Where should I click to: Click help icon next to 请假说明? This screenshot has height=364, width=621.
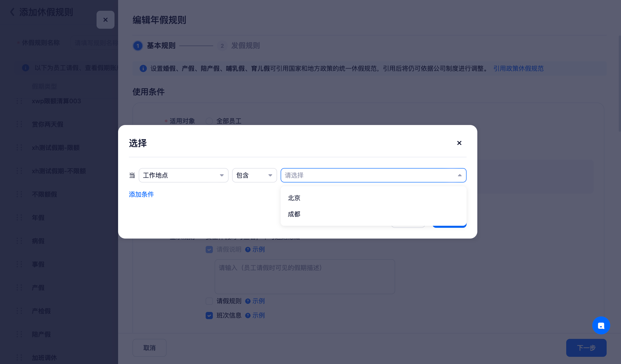[x=248, y=250]
